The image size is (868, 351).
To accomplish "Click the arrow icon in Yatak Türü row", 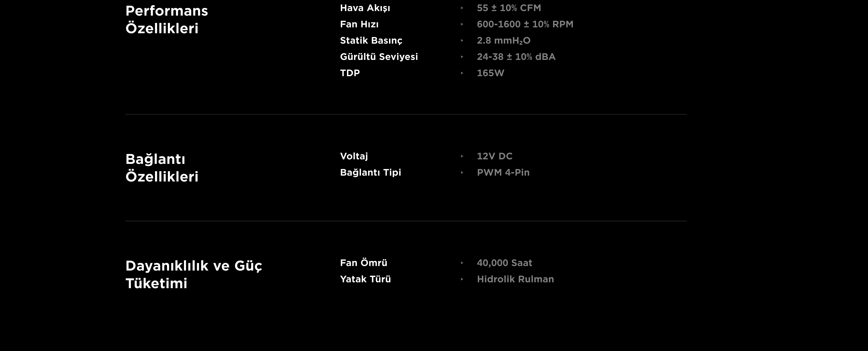I will (462, 279).
